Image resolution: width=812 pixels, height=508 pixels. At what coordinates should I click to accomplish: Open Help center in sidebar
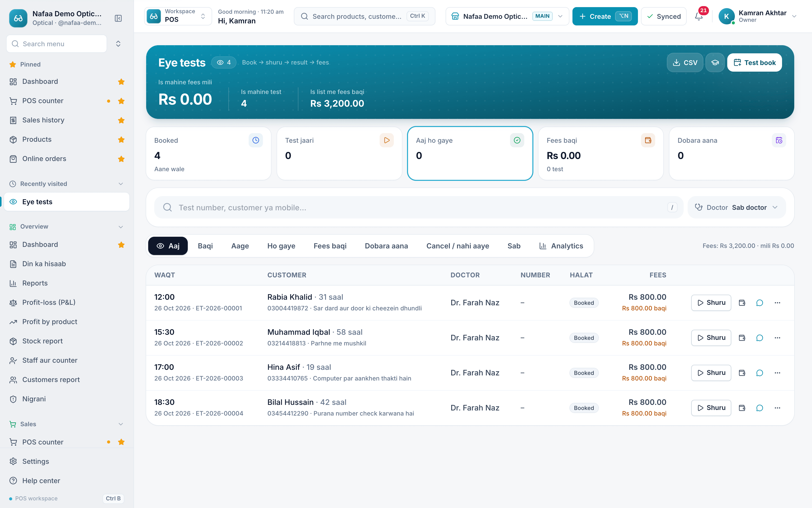click(x=67, y=481)
